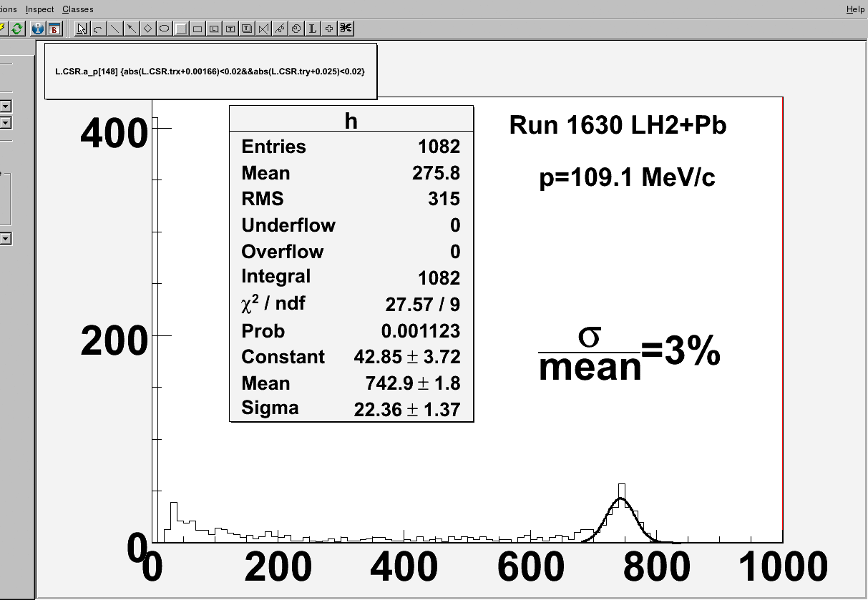Click the fit Mean 742.9 ± 1.8 row
Image resolution: width=868 pixels, height=600 pixels.
351,383
